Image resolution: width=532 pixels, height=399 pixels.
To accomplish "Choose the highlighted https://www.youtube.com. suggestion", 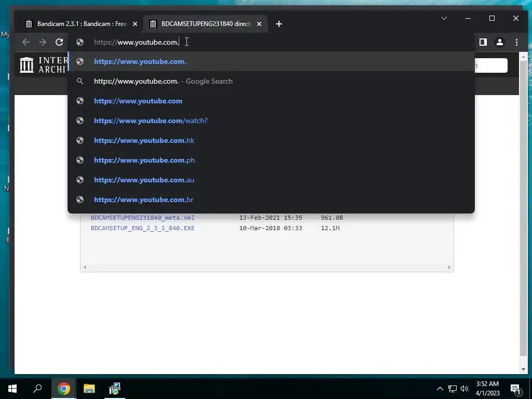I will 271,61.
